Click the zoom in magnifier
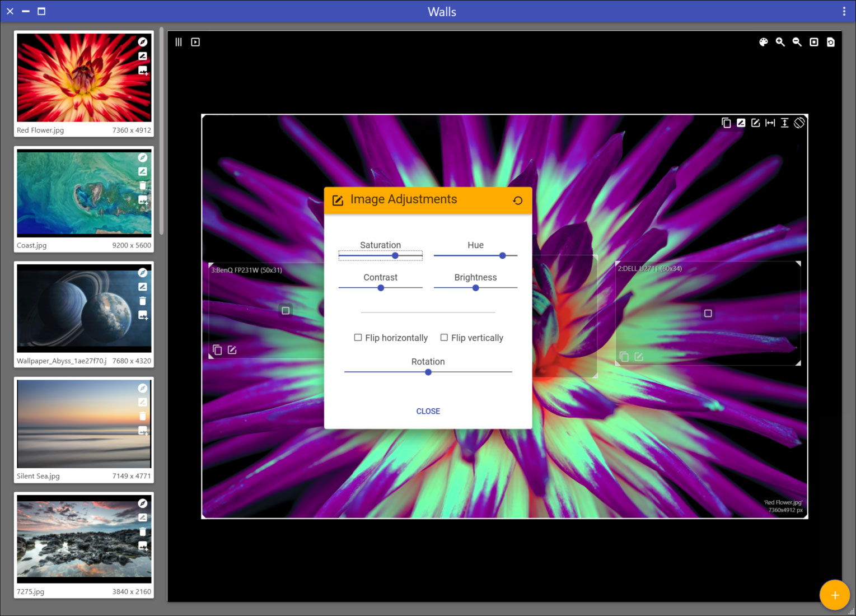Screen dimensions: 856x616 point(780,42)
